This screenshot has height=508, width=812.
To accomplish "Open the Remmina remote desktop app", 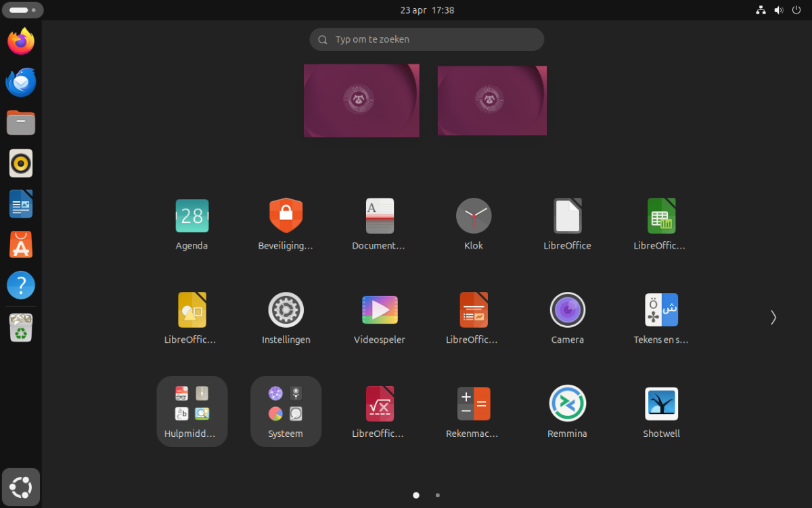I will 567,404.
